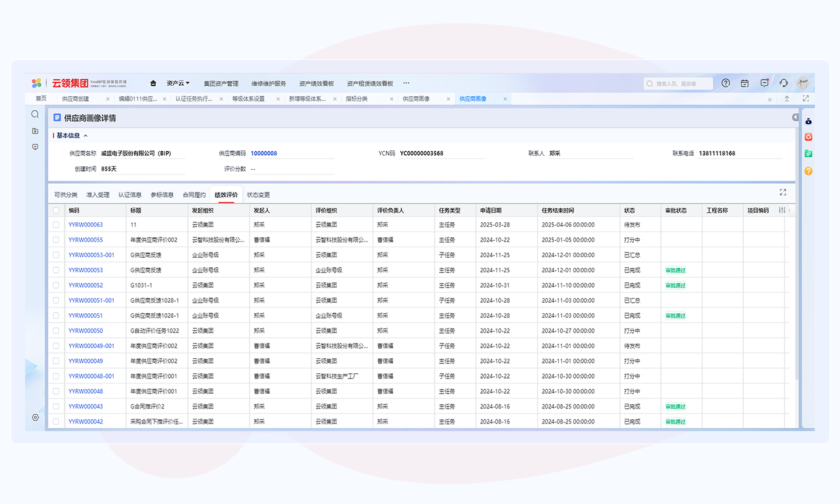Open the messages icon with red dot
This screenshot has height=504, width=840.
(x=764, y=83)
